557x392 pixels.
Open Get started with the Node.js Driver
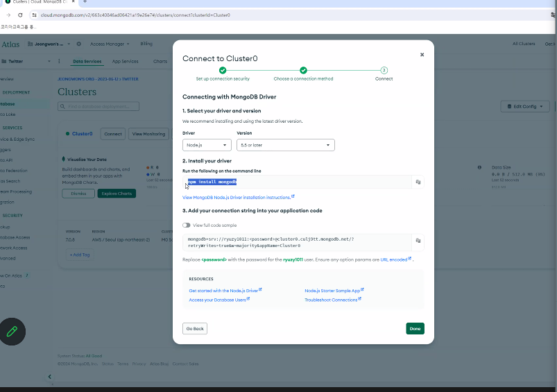[225, 291]
